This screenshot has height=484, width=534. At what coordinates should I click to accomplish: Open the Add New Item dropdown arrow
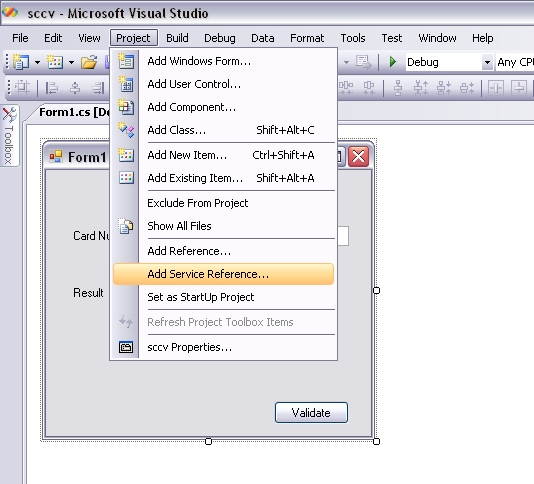[x=71, y=62]
